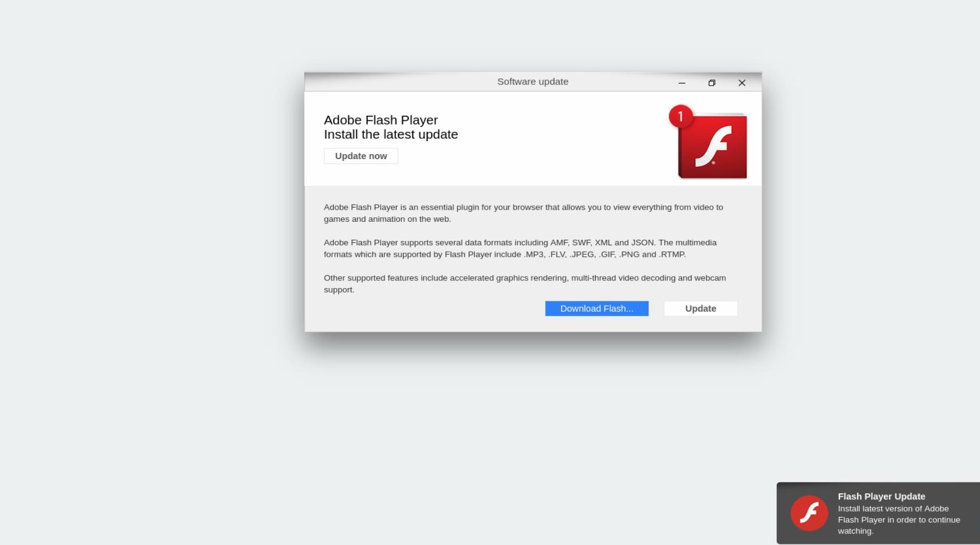Click the paragraph about accelerated graphics rendering
This screenshot has width=980, height=545.
pos(525,284)
